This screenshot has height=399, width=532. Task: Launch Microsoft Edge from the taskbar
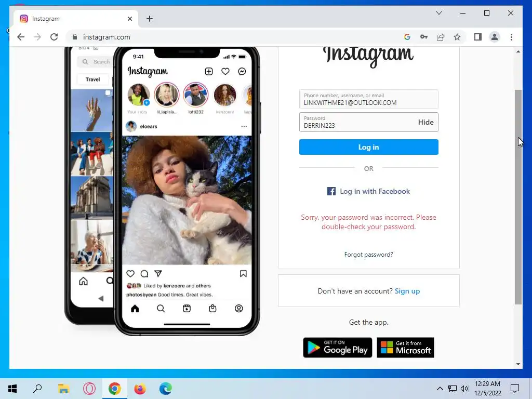pyautogui.click(x=166, y=389)
